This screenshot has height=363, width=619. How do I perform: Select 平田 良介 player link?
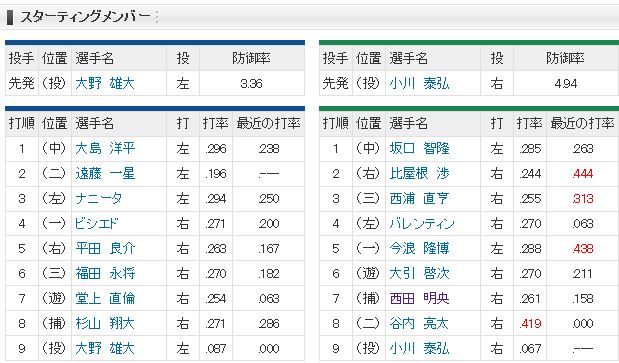point(105,248)
